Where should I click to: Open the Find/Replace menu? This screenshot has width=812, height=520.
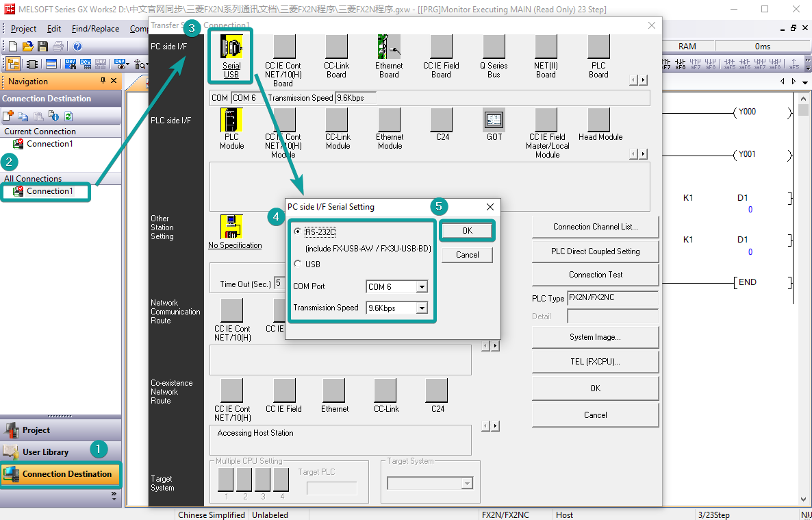pos(95,29)
